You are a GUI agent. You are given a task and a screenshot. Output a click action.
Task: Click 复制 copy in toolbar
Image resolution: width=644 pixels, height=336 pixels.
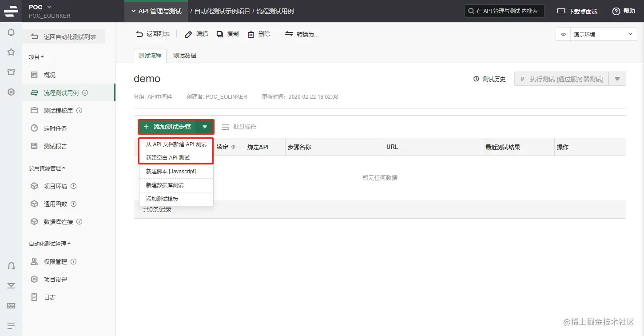click(x=227, y=34)
